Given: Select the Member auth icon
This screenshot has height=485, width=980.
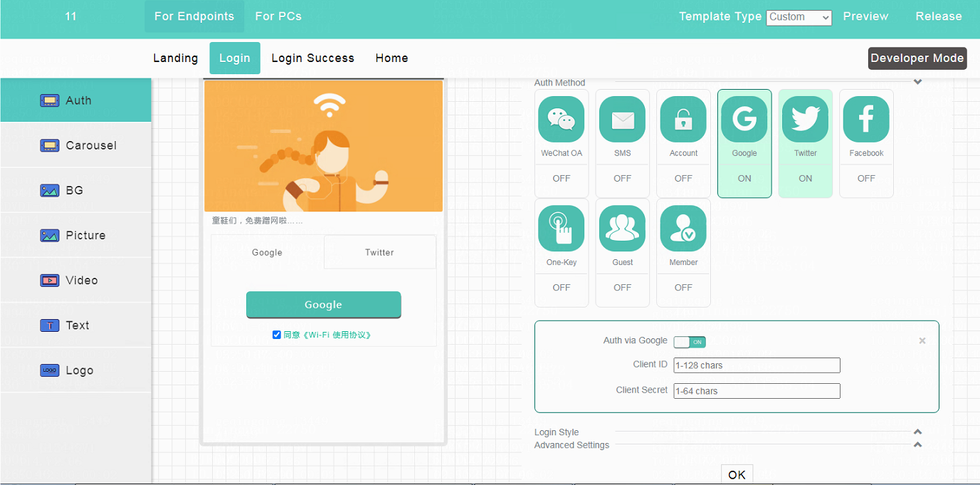Looking at the screenshot, I should (683, 229).
